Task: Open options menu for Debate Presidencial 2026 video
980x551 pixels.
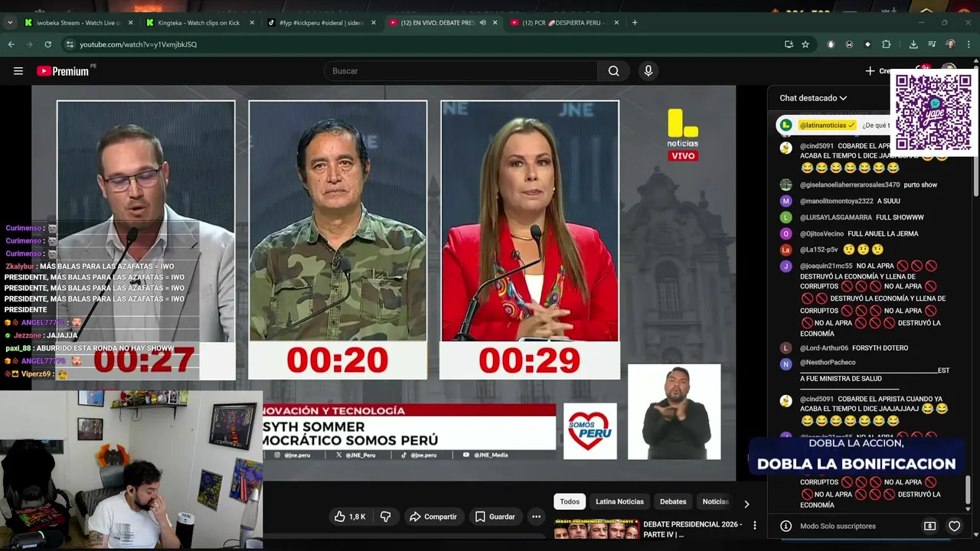Action: (755, 526)
